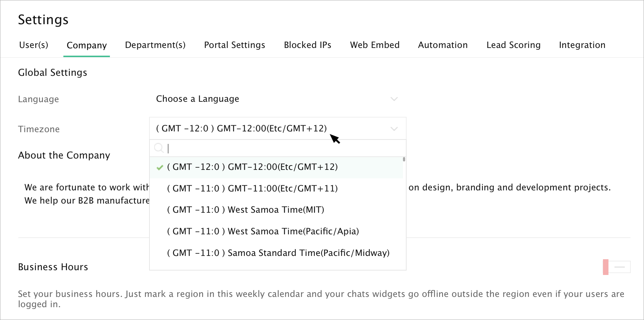Select Samoa Standard Time (Pacific/Midway) option
Screen dimensions: 644x320
click(x=278, y=253)
